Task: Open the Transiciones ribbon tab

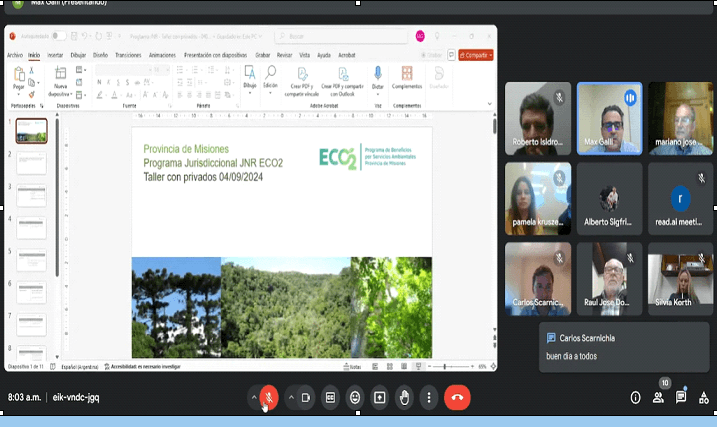Action: pos(127,55)
